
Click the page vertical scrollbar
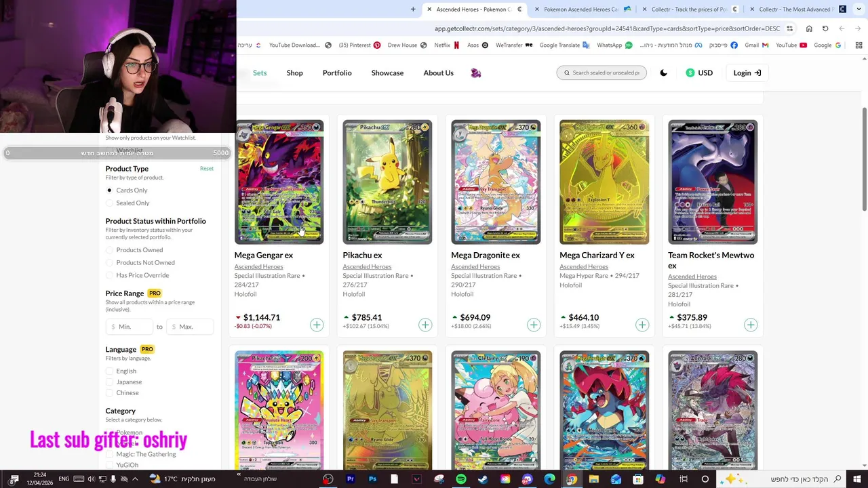(x=864, y=159)
